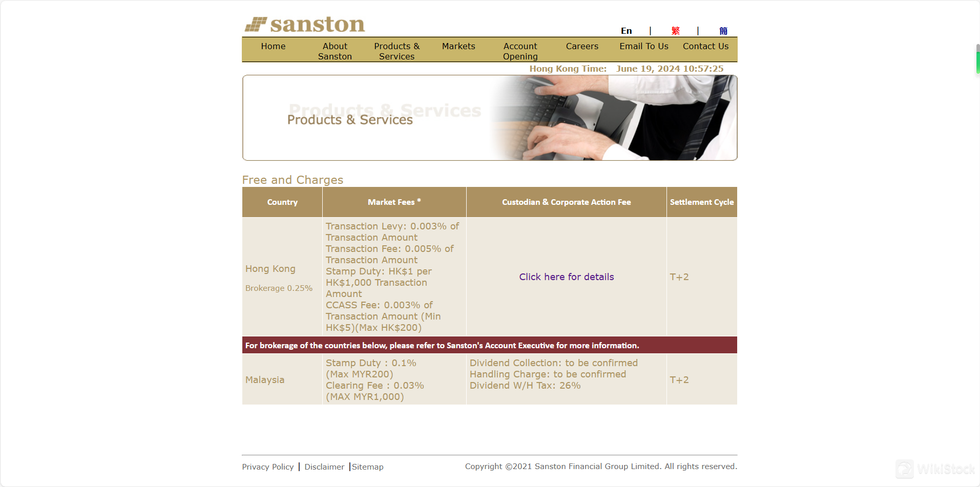Open Contact Us page
Viewport: 980px width, 487px height.
tap(705, 46)
